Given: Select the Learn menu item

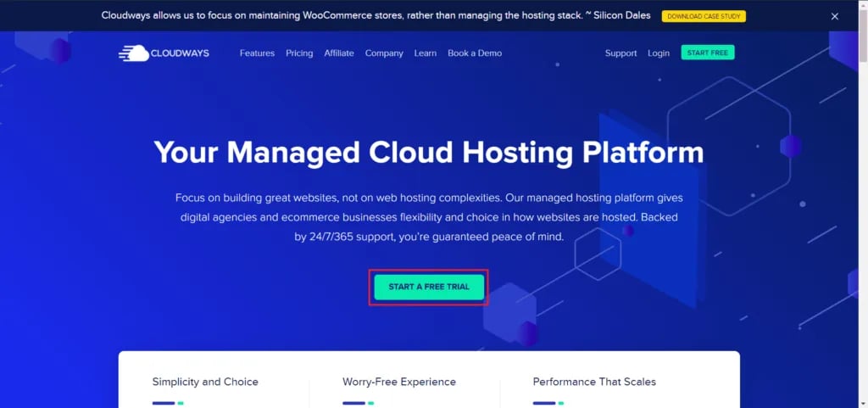Looking at the screenshot, I should pyautogui.click(x=426, y=53).
